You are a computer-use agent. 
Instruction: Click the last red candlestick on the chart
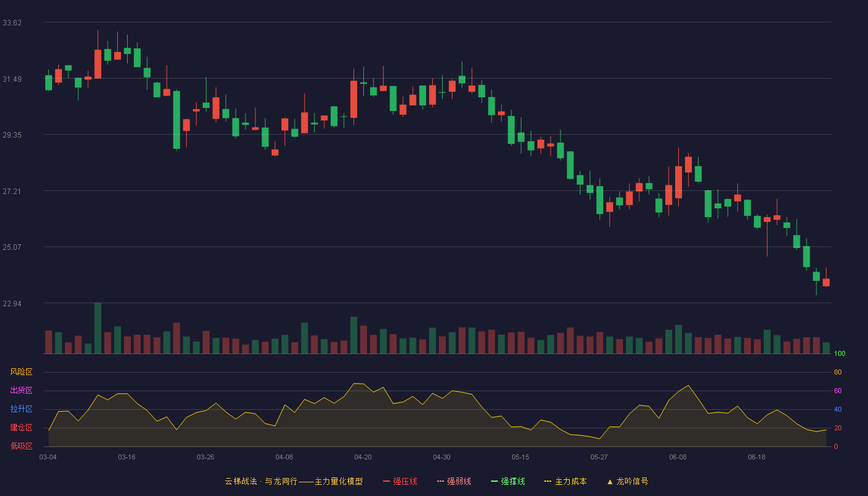click(826, 282)
